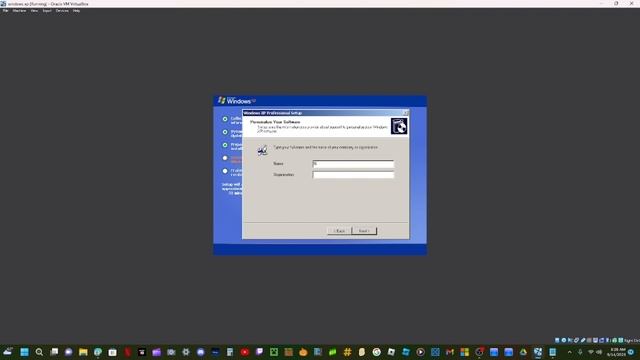
Task: Open the View menu
Action: (34, 11)
